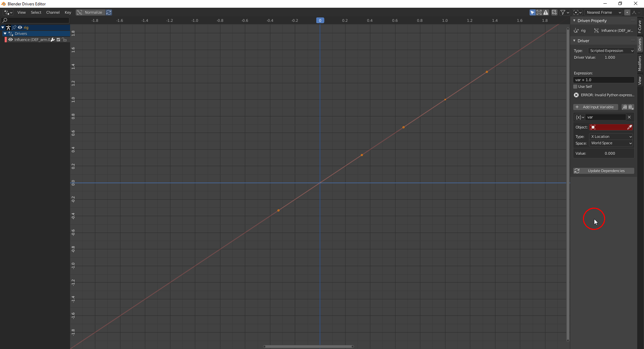The image size is (644, 349).
Task: Hide the rig with its eye toggle
Action: pyautogui.click(x=19, y=28)
